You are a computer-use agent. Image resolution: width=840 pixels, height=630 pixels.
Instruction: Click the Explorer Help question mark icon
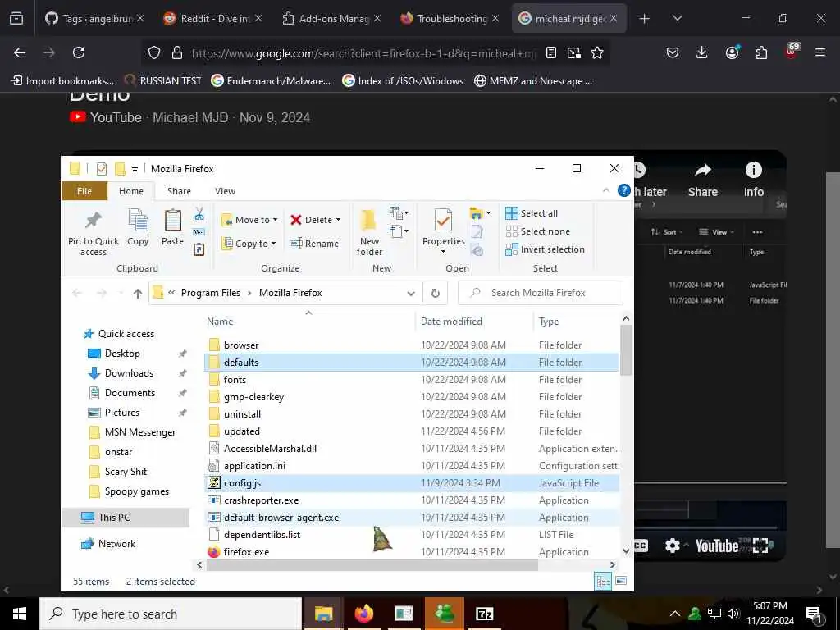623,190
